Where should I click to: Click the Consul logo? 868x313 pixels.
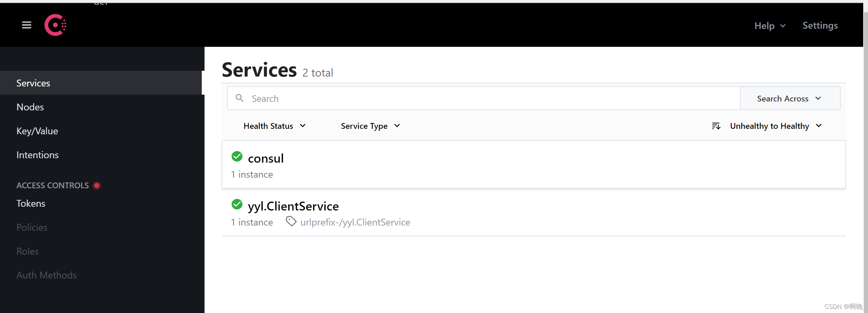[55, 25]
